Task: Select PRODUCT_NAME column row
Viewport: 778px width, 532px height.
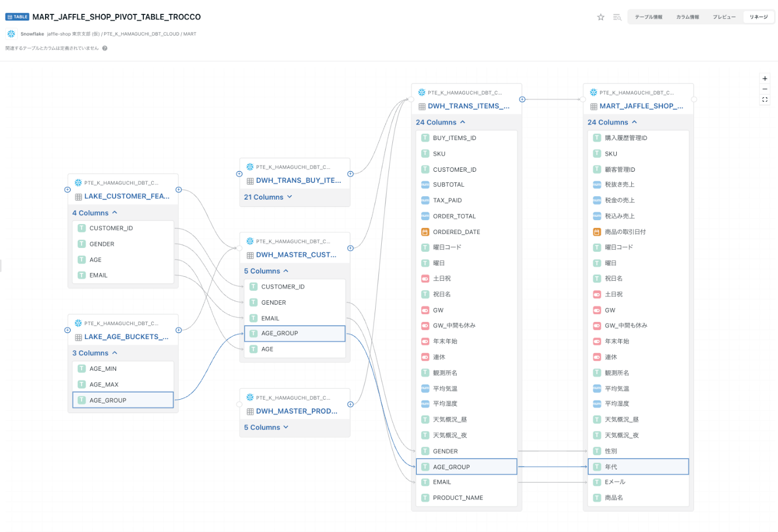Action: coord(466,498)
